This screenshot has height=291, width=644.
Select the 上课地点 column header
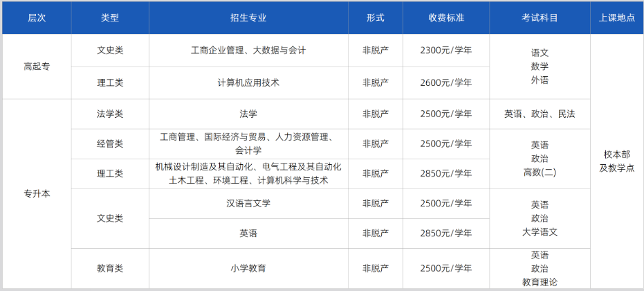617,18
